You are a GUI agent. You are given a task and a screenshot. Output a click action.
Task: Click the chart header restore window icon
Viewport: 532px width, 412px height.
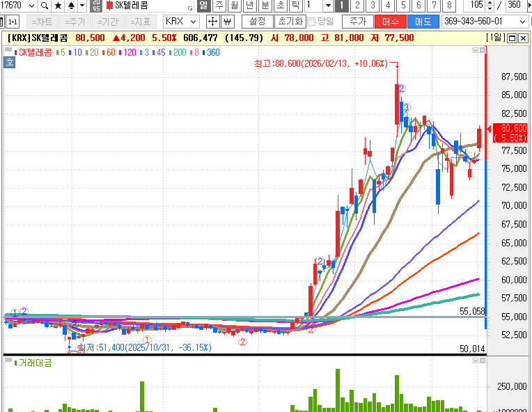click(x=512, y=38)
